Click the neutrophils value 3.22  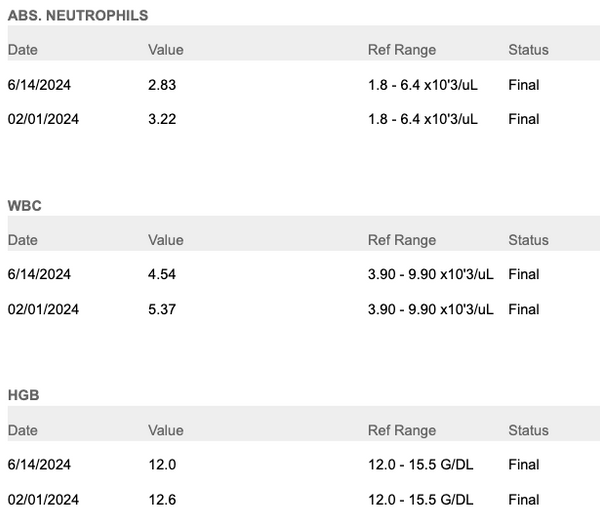point(162,119)
